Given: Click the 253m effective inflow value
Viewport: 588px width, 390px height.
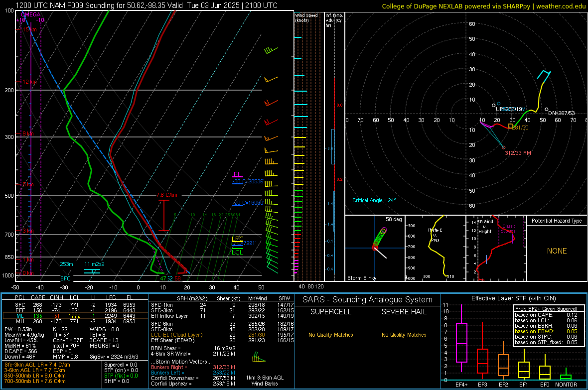Looking at the screenshot, I should pos(66,264).
